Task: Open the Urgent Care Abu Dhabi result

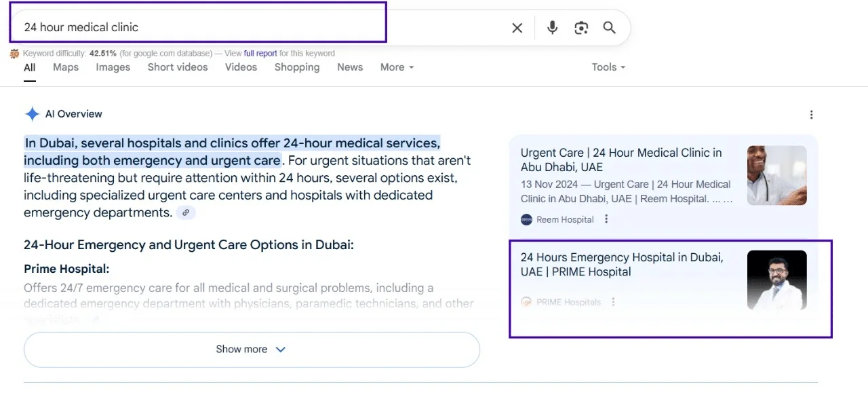Action: click(x=620, y=160)
